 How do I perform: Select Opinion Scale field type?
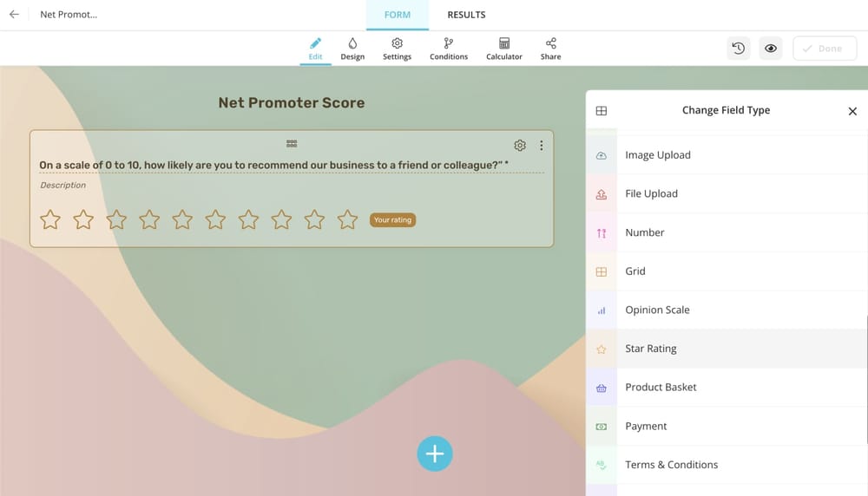[x=657, y=310]
